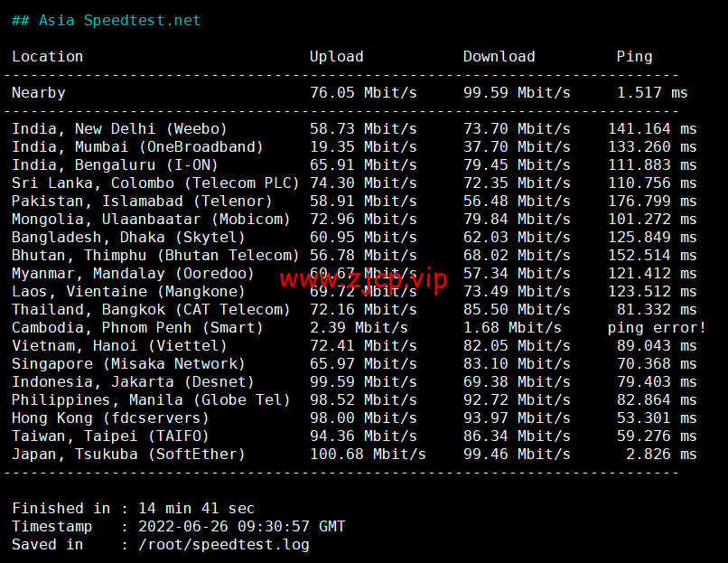Select the 'Ping' column header
The image size is (728, 563).
[x=634, y=57]
